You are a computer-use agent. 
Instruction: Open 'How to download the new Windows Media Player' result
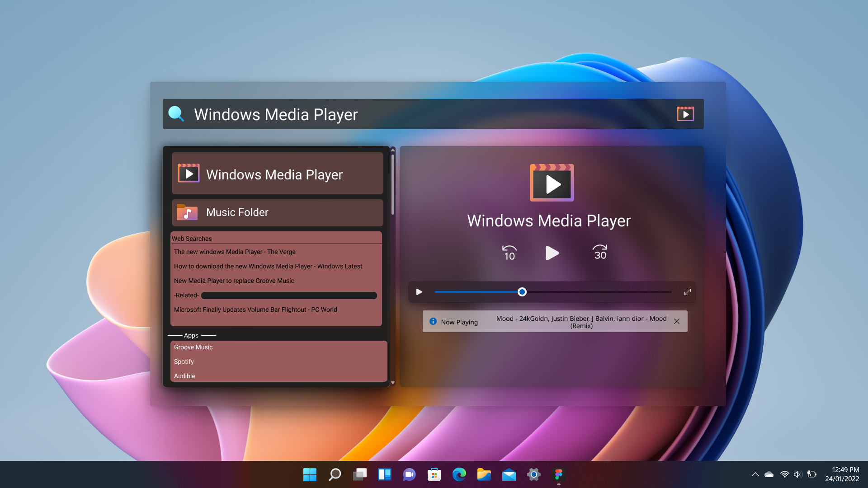click(x=268, y=266)
